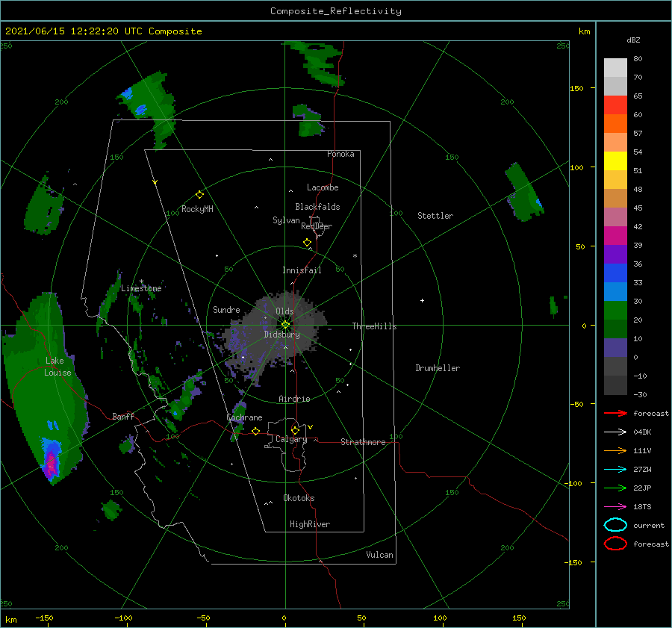Select the white plus marker north of Drumheller
The width and height of the screenshot is (672, 628).
point(422,300)
